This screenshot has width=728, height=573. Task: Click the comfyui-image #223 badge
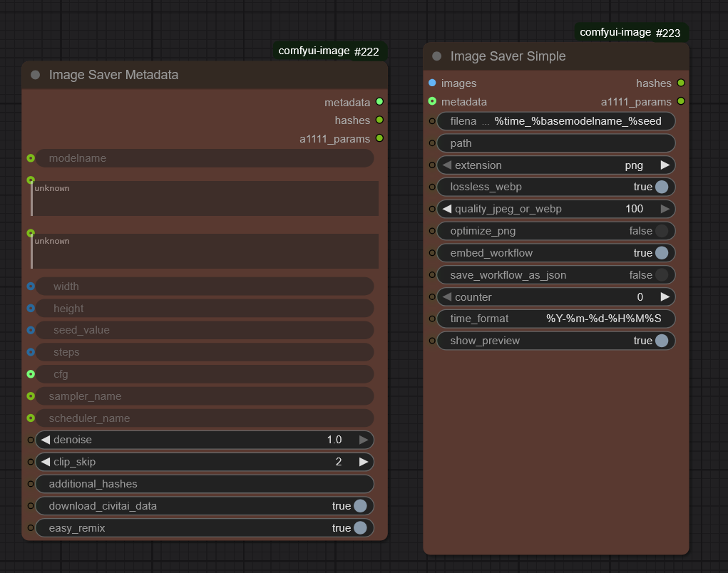click(632, 33)
